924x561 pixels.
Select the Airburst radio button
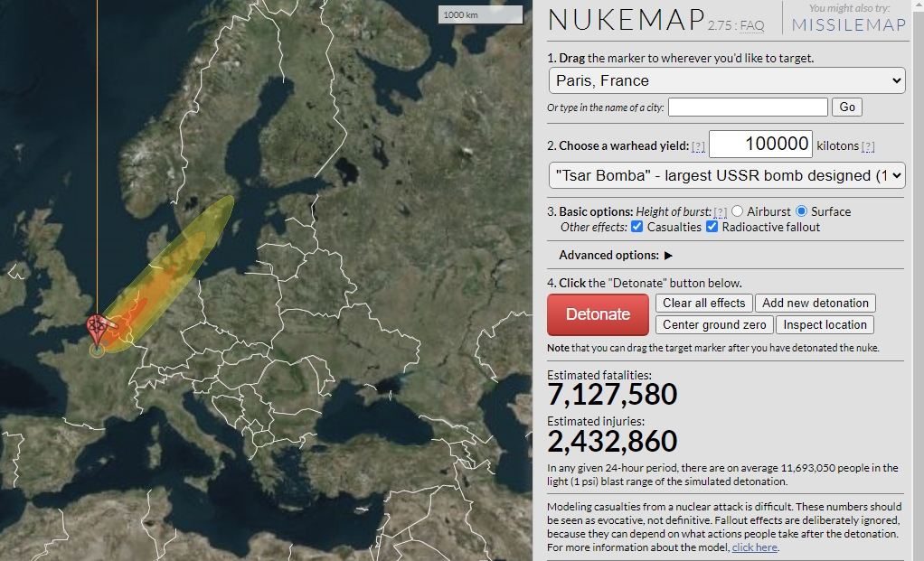(737, 211)
